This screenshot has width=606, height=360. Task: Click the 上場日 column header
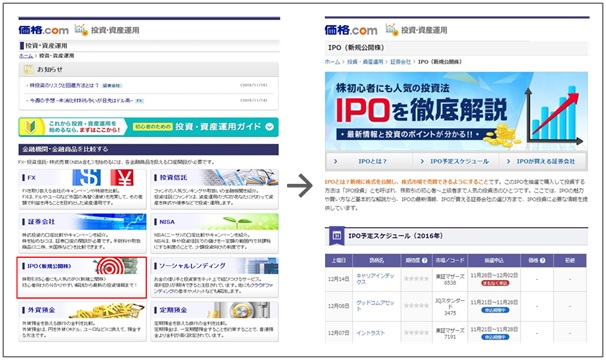[339, 261]
